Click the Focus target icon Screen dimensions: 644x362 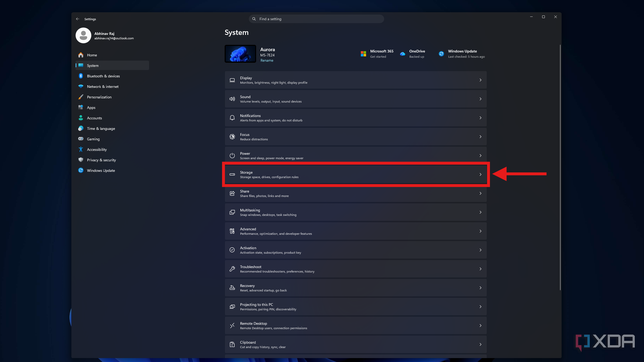tap(232, 137)
